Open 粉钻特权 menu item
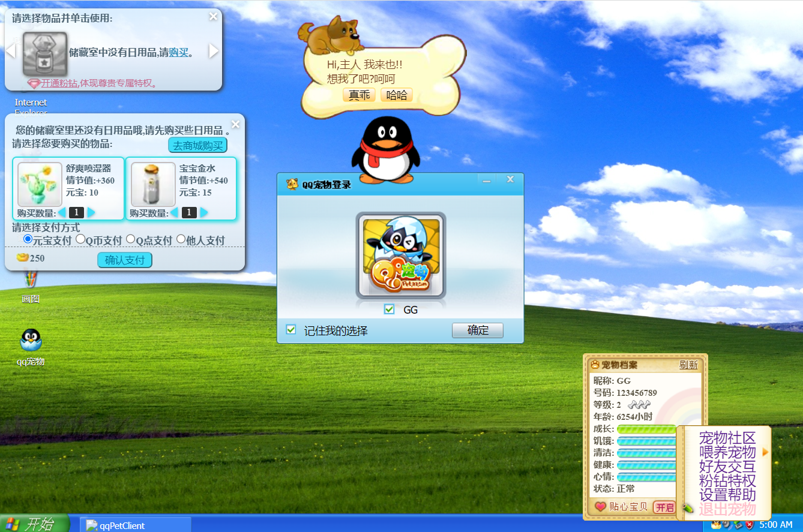803x532 pixels. click(727, 481)
